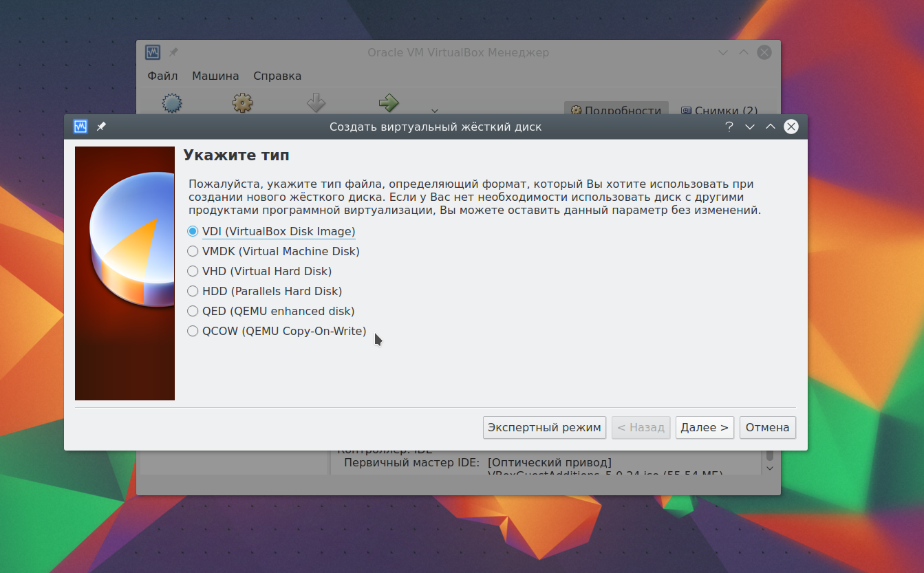Click the VirtualBox logo in the dialog titlebar

80,127
